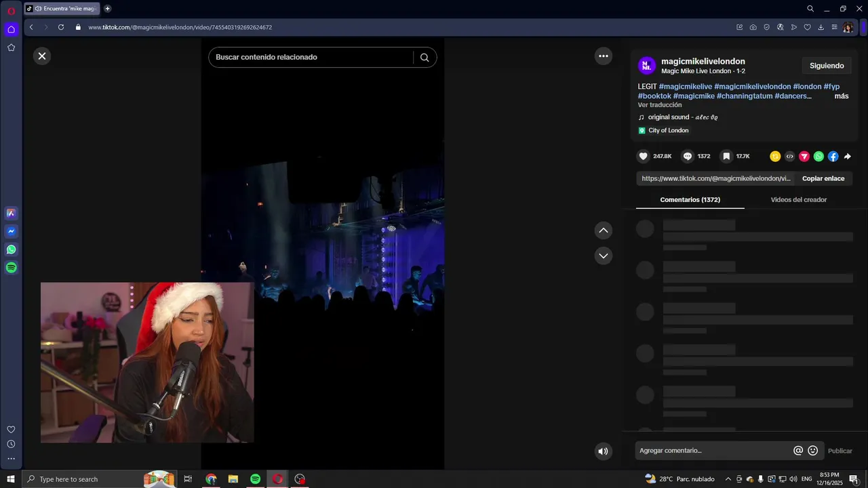Open WhatsApp in Opera sidebar
Screen dimensions: 868x488
click(x=11, y=249)
